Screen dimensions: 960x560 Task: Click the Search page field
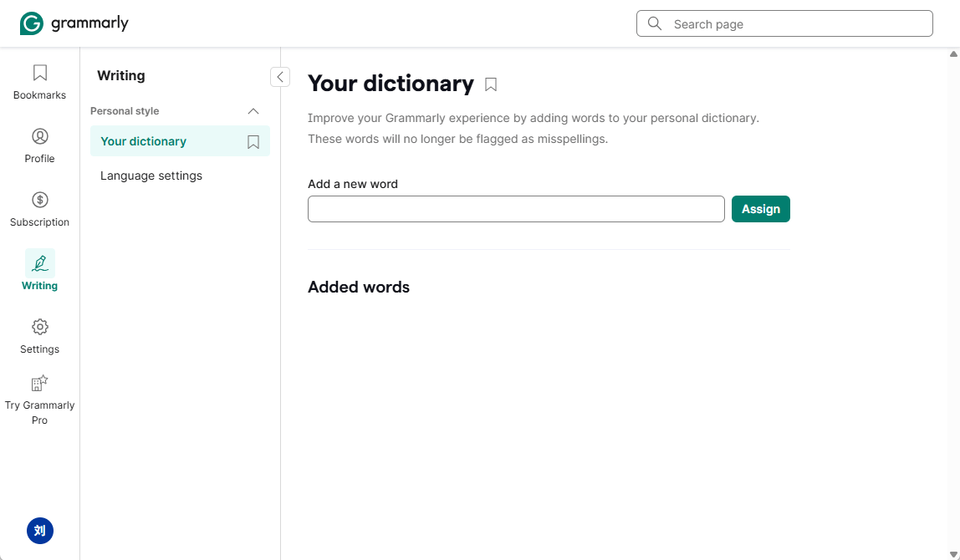tap(784, 24)
